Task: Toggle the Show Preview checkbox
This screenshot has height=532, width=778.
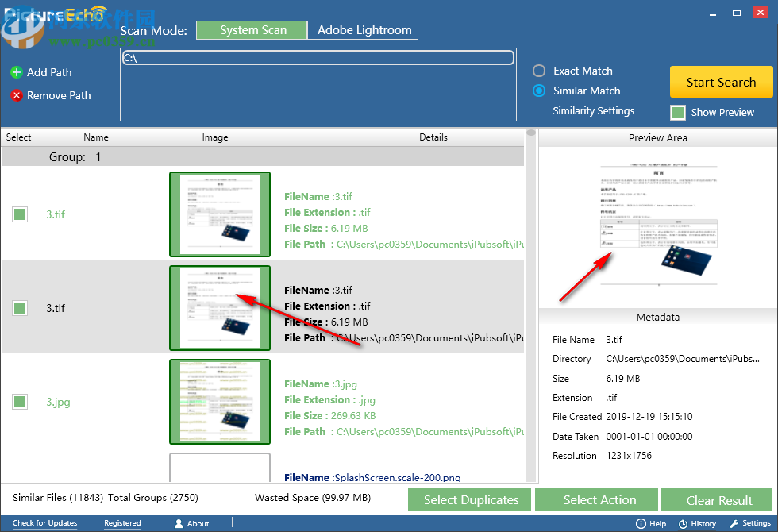Action: pyautogui.click(x=678, y=113)
